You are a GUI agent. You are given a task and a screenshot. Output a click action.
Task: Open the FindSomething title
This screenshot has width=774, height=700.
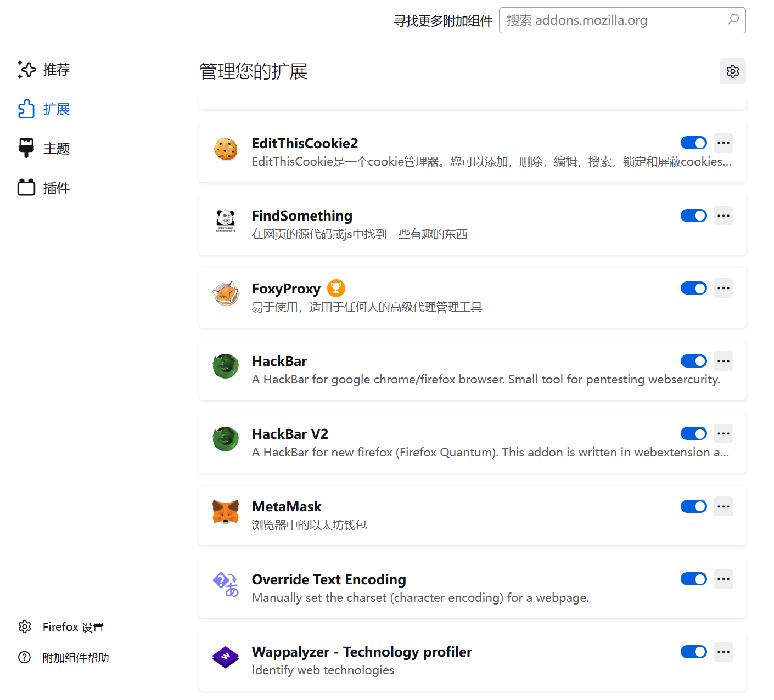click(302, 216)
